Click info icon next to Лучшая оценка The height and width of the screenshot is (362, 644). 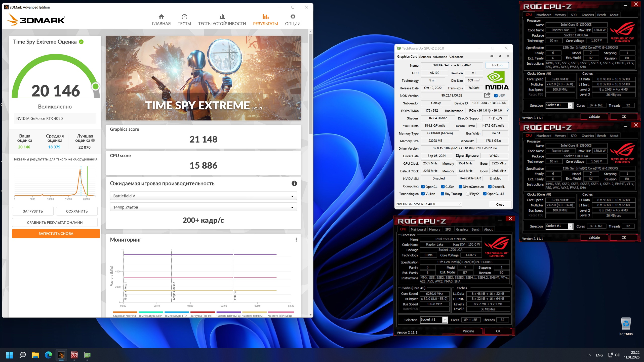(x=93, y=141)
